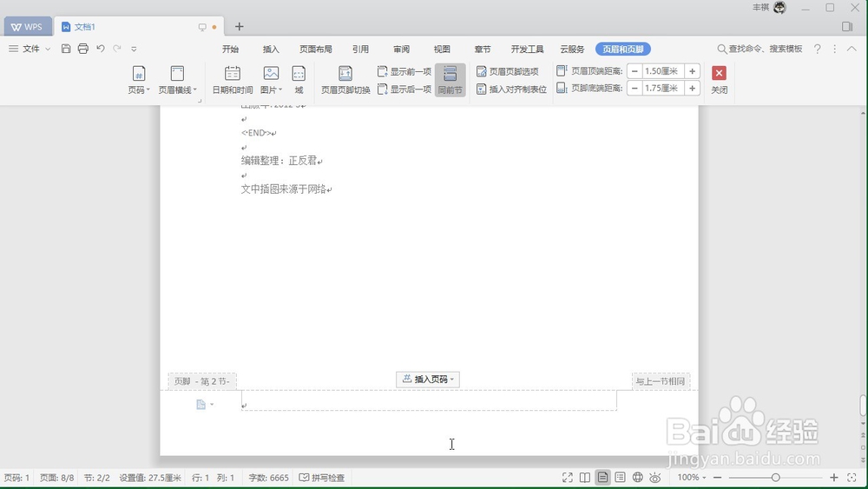Select the page layout view icon
This screenshot has height=489, width=868.
click(x=602, y=478)
